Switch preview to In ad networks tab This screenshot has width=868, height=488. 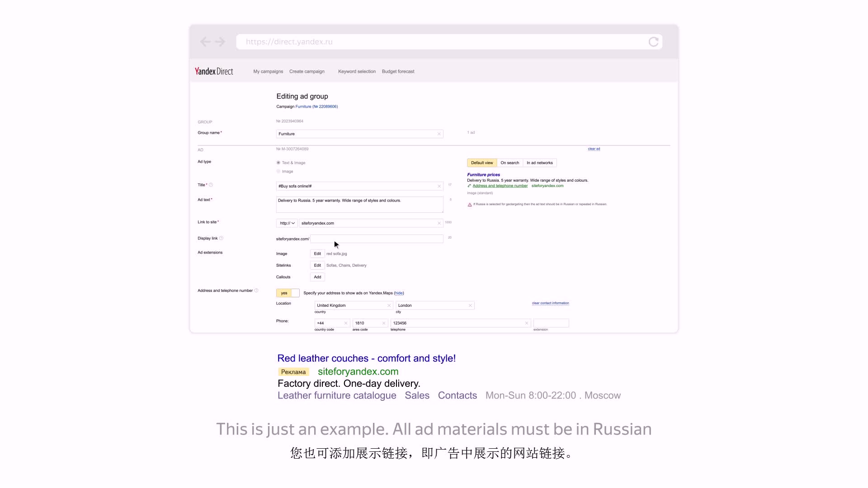coord(539,163)
